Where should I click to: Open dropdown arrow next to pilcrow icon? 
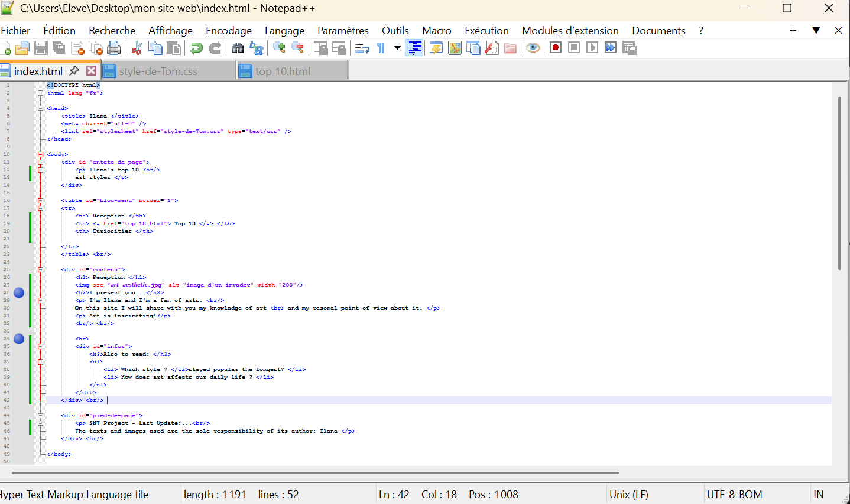[397, 48]
